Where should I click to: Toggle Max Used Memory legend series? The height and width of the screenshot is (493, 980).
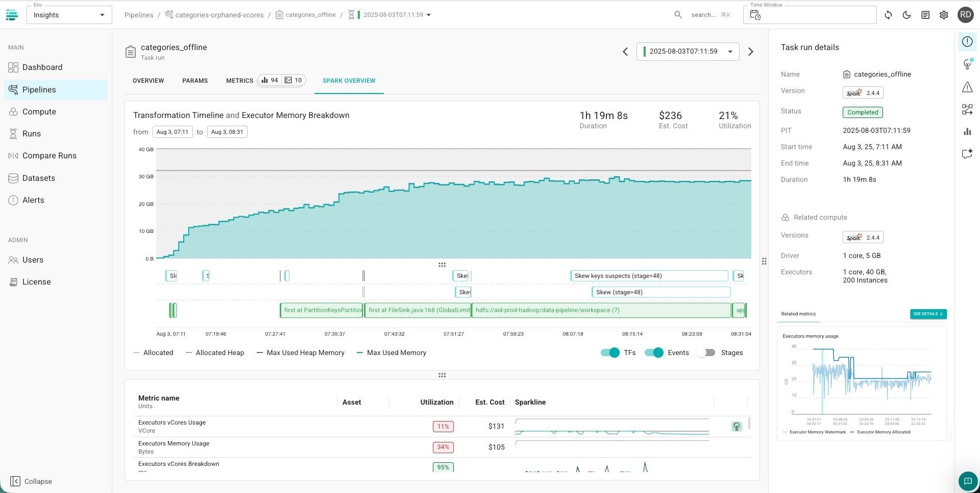pyautogui.click(x=391, y=353)
